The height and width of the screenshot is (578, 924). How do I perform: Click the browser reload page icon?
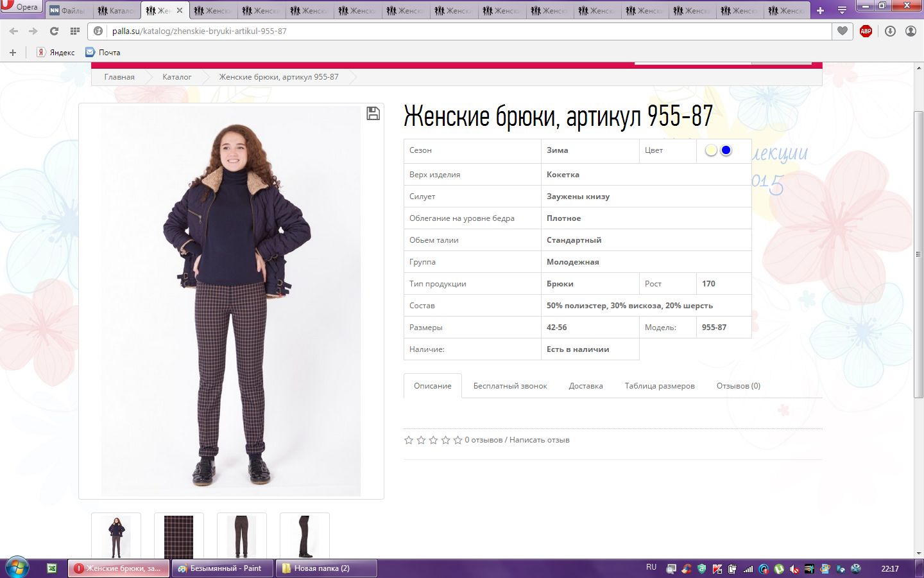[x=54, y=31]
